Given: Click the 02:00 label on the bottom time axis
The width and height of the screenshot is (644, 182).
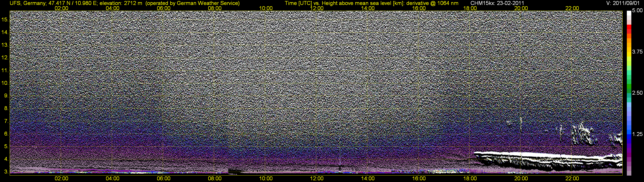Looking at the screenshot, I should pyautogui.click(x=61, y=179).
